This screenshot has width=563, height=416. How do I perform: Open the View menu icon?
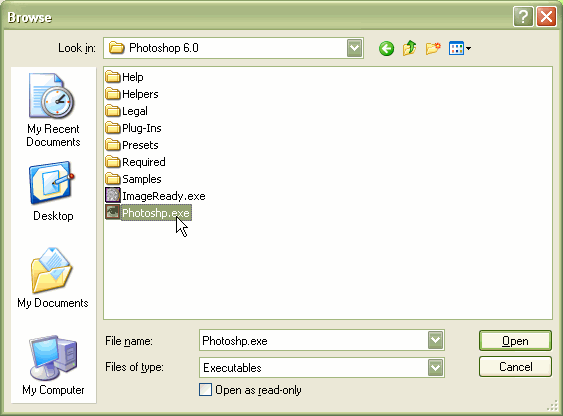pos(460,48)
